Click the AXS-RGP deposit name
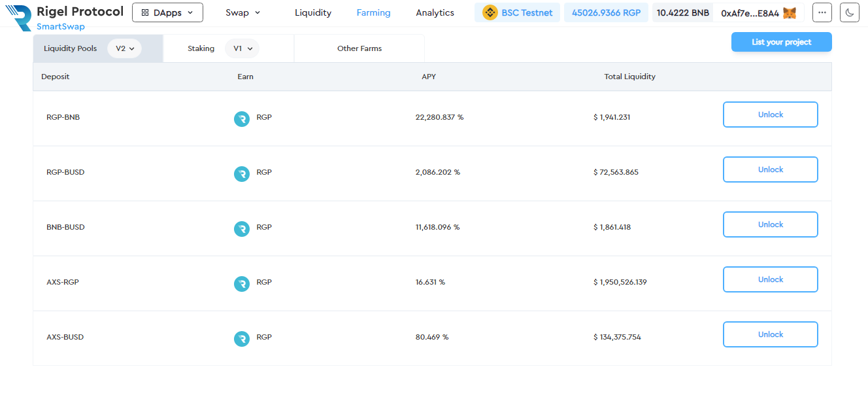 coord(63,282)
